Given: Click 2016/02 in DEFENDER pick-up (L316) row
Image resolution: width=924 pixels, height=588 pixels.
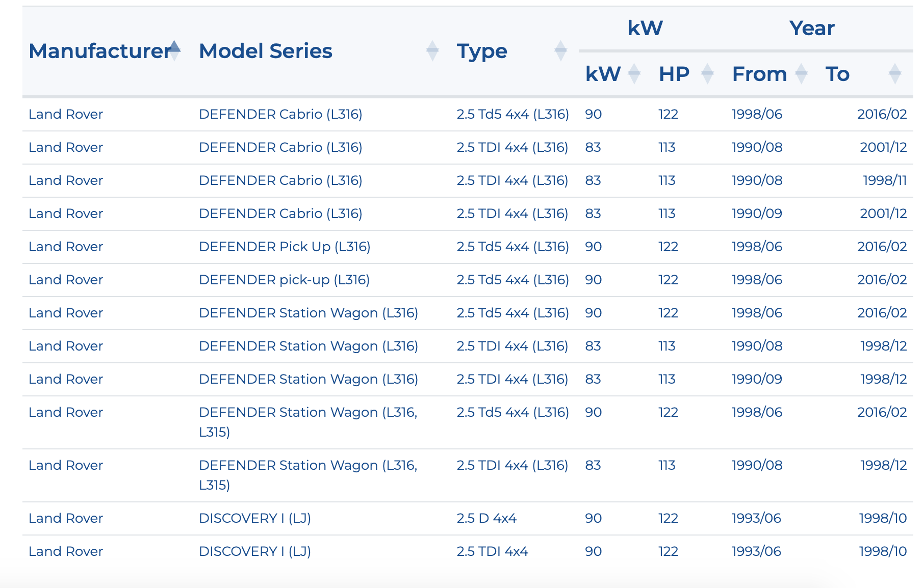Looking at the screenshot, I should click(882, 280).
